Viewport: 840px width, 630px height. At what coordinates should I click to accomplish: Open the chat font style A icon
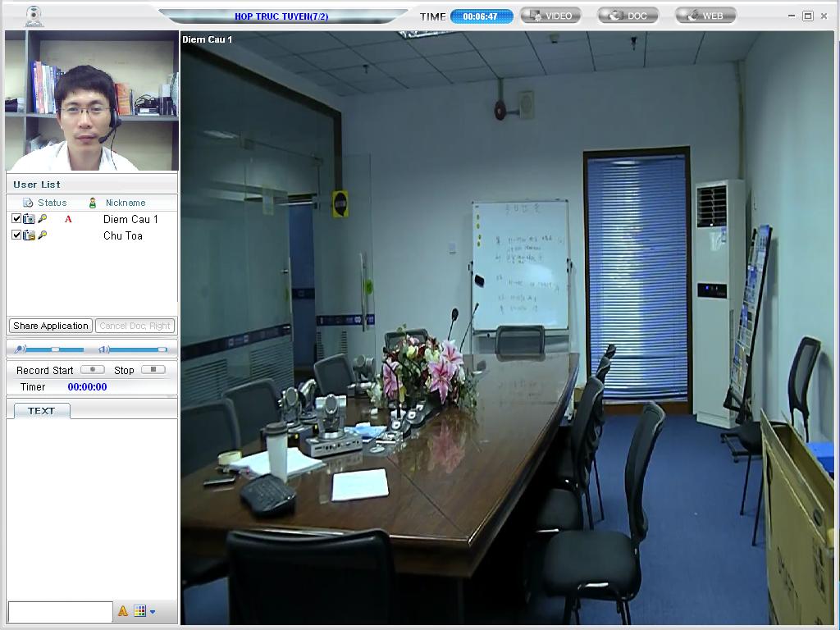pyautogui.click(x=123, y=611)
